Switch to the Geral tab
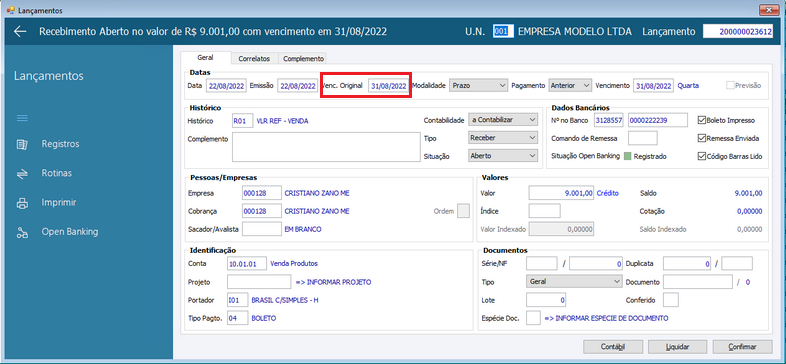Viewport: 786px width, 364px height. tap(206, 58)
